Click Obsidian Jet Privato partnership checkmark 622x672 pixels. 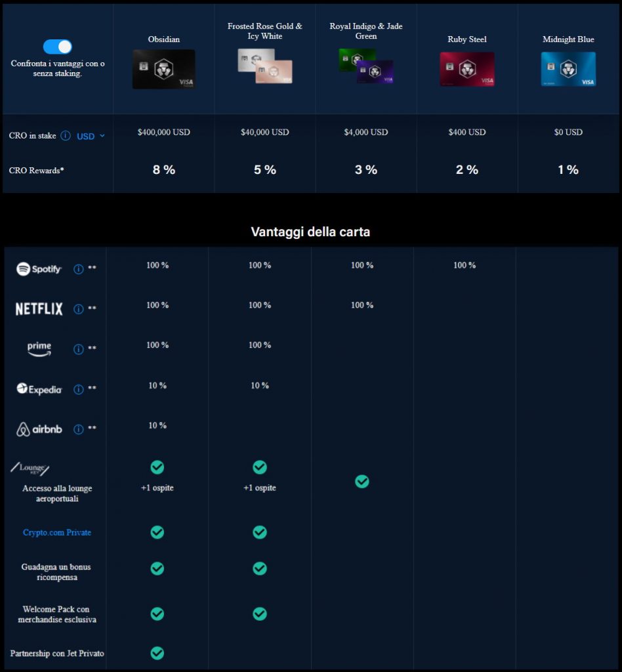click(x=157, y=653)
